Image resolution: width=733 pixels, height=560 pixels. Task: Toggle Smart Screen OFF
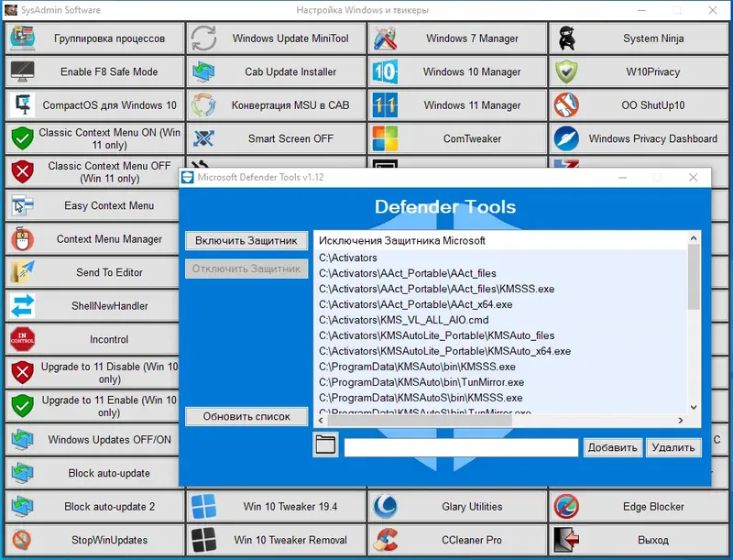(275, 138)
